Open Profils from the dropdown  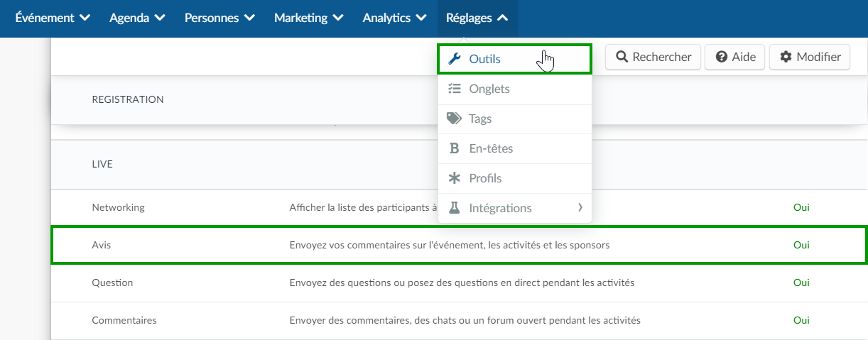(x=514, y=178)
